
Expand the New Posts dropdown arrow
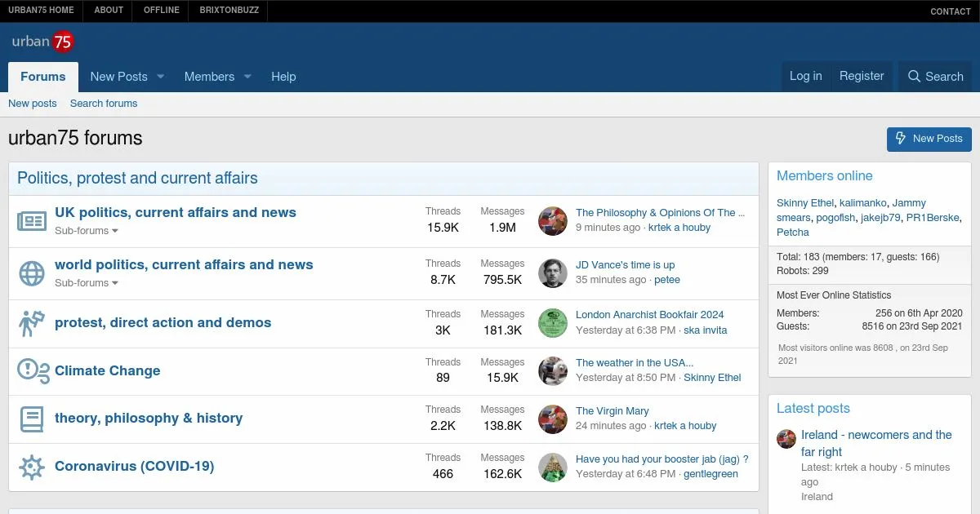(x=161, y=77)
